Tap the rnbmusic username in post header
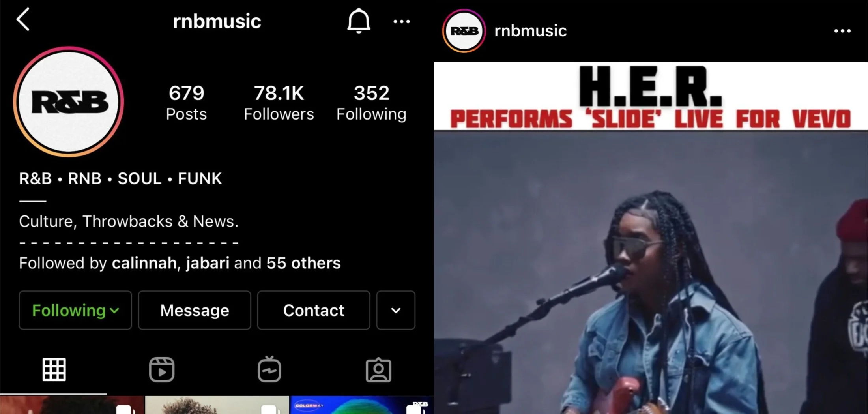 coord(530,31)
